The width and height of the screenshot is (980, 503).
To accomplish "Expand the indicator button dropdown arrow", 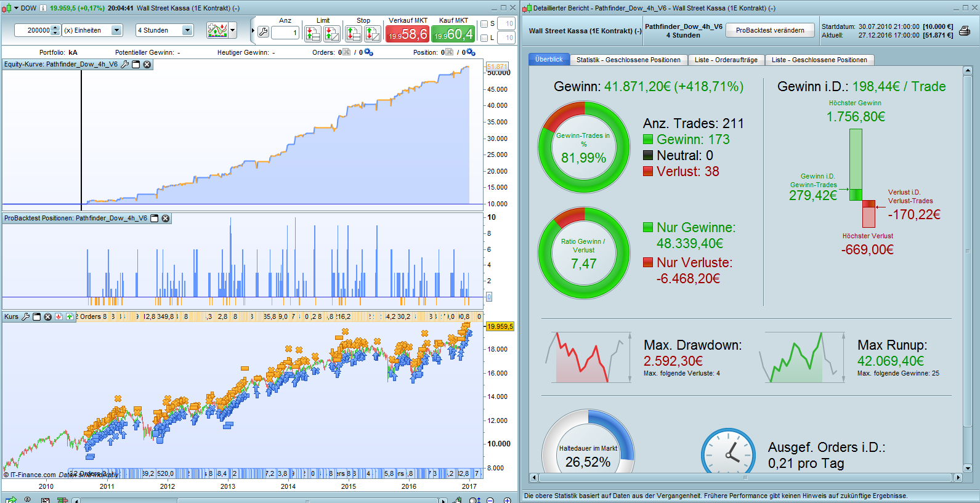I will [x=232, y=30].
